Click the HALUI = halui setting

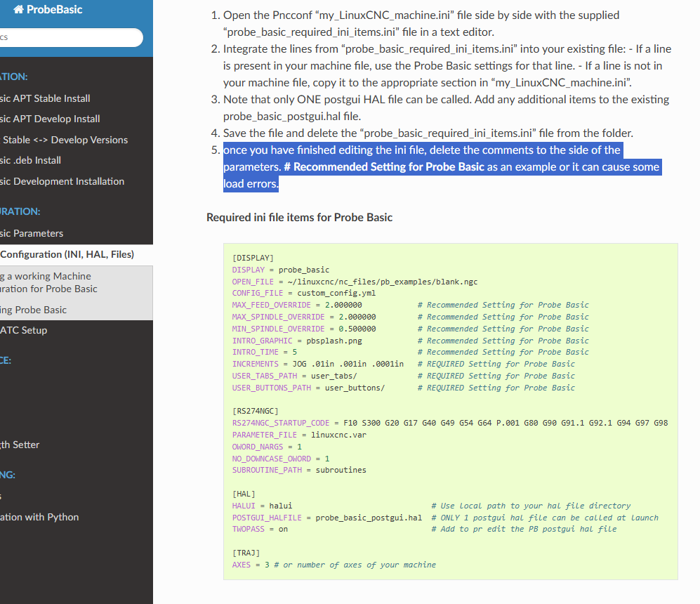pyautogui.click(x=262, y=506)
